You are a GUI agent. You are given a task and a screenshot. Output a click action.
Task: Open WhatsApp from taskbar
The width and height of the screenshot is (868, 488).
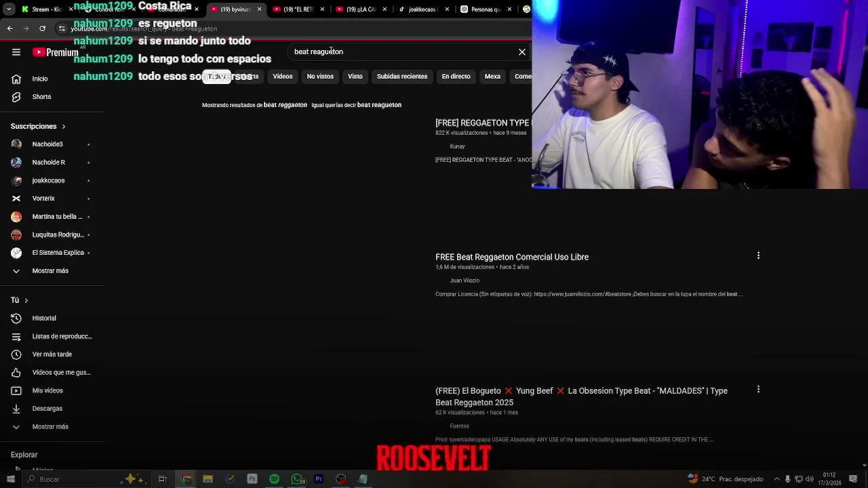coord(297,479)
